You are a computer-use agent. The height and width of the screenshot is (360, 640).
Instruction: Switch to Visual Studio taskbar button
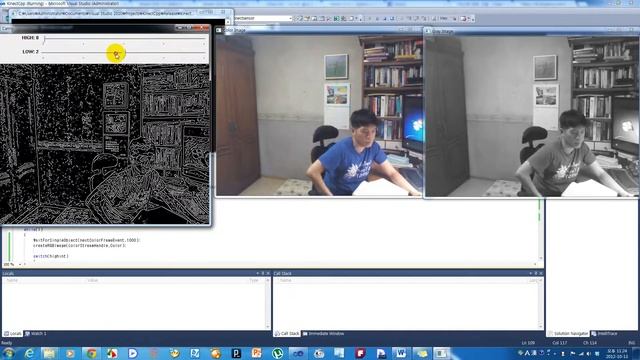click(x=298, y=353)
